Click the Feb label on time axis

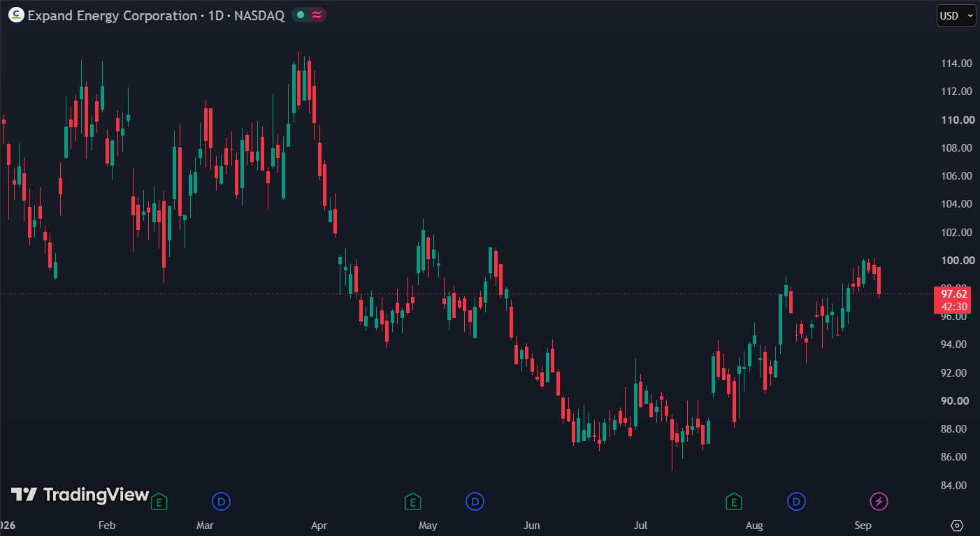(x=107, y=526)
